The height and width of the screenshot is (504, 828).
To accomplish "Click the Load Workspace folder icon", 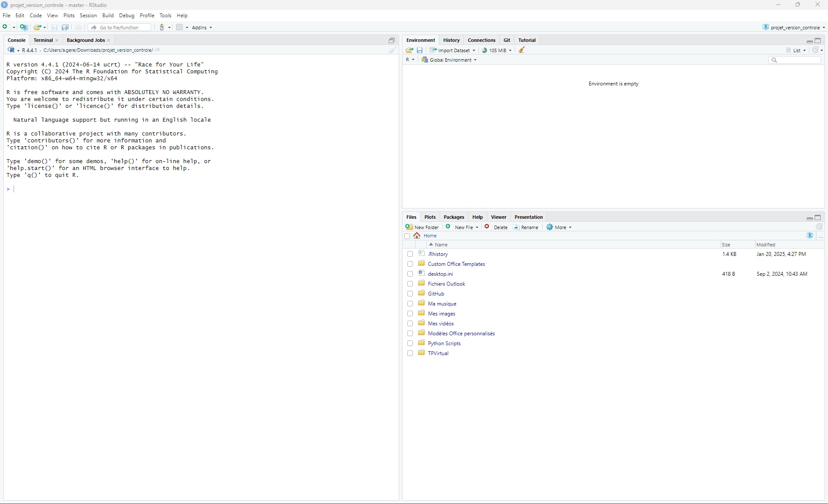I will point(409,50).
